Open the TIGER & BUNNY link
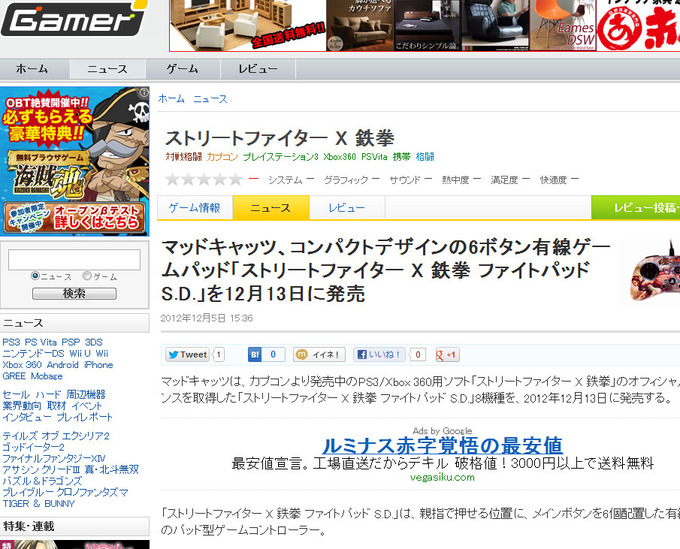 (x=39, y=503)
